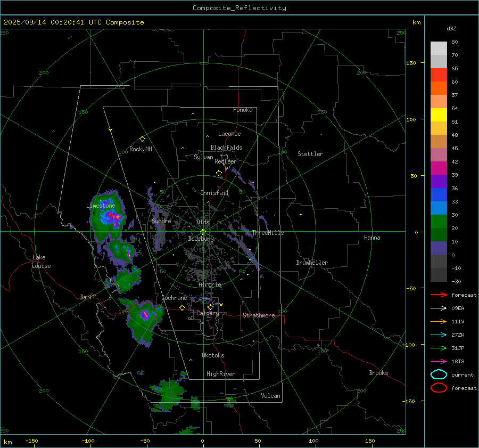Pick the bright green 30 dBZ swatch
479x448 pixels.
tap(439, 221)
